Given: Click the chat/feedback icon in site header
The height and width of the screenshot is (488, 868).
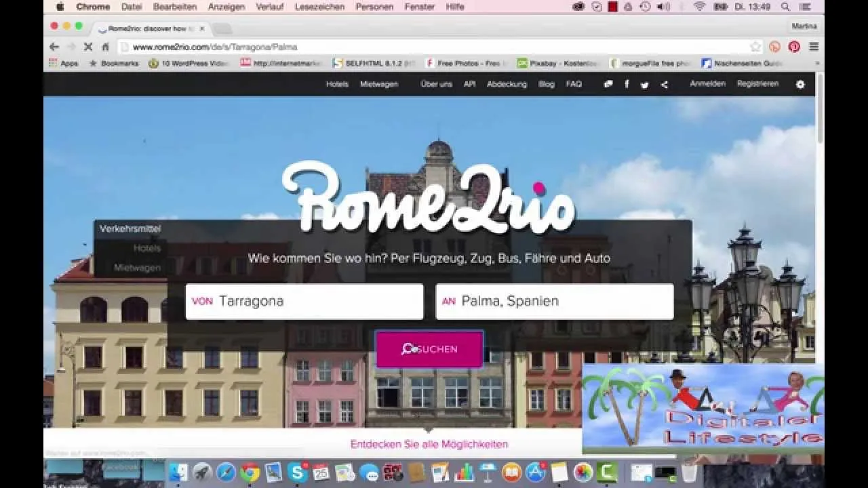Looking at the screenshot, I should click(608, 84).
